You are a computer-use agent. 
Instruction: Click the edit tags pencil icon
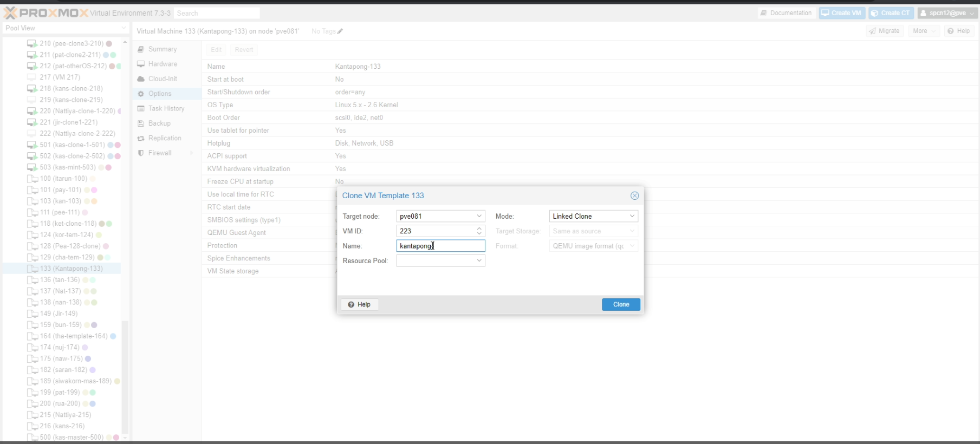340,31
